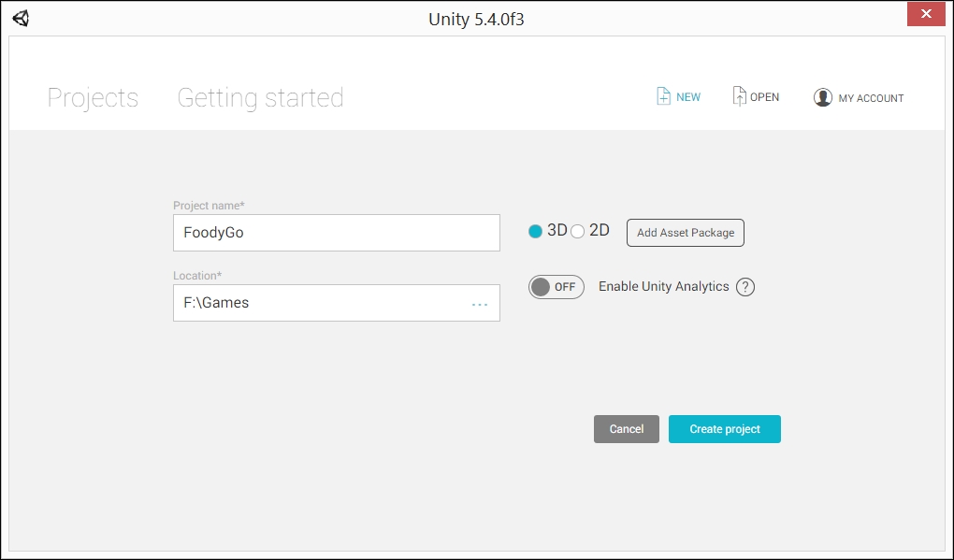
Task: Click the Location field containing F:\Games
Action: 337,303
